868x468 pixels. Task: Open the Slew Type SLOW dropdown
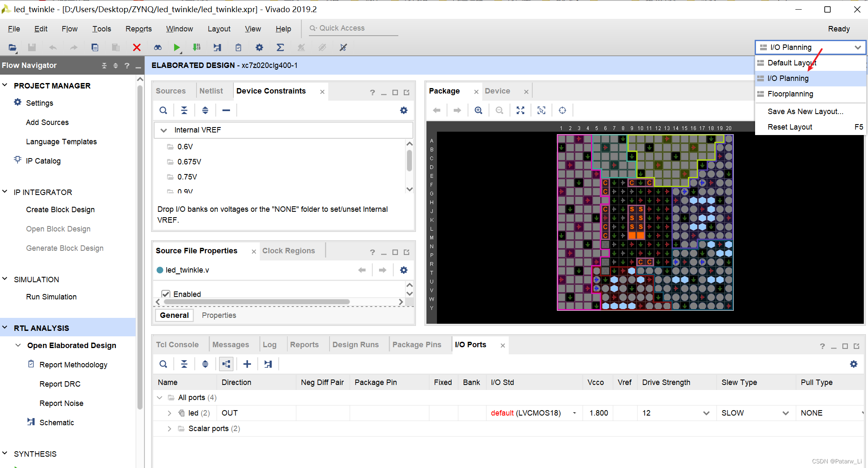pyautogui.click(x=785, y=413)
